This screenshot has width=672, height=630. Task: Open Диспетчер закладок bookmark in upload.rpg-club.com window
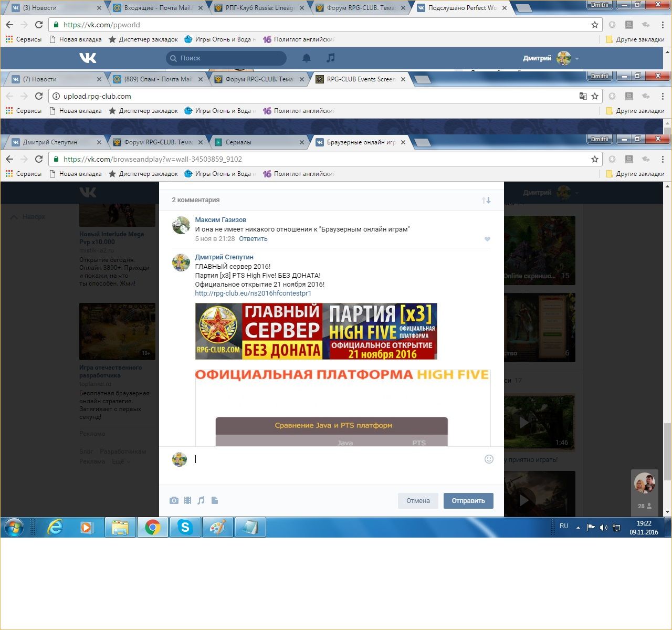coord(143,111)
